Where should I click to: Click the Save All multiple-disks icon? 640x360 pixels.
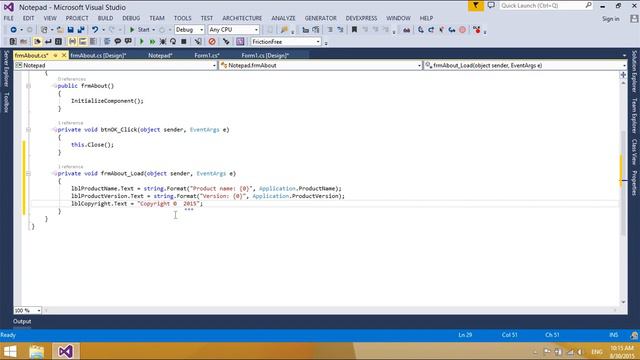tap(81, 30)
